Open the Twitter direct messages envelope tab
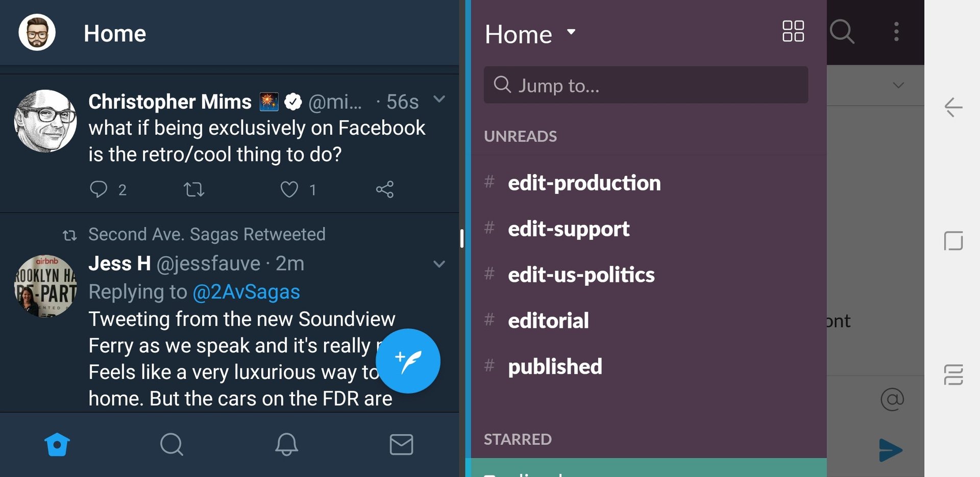Viewport: 980px width, 477px height. tap(402, 444)
